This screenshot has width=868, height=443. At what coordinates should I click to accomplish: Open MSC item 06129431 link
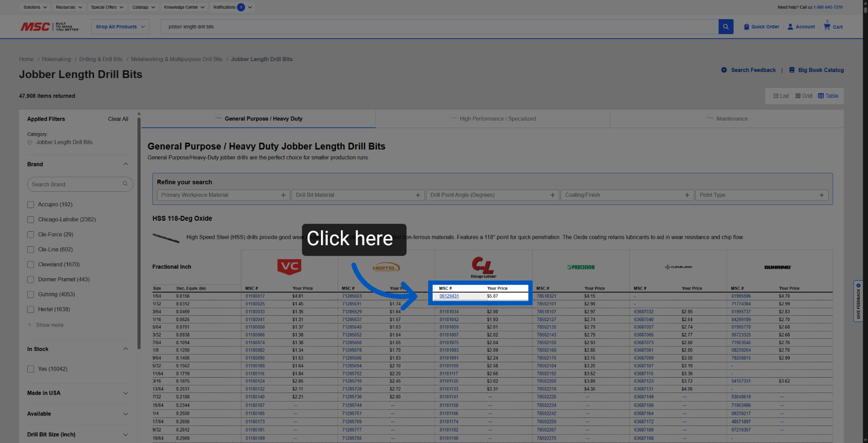click(x=449, y=296)
